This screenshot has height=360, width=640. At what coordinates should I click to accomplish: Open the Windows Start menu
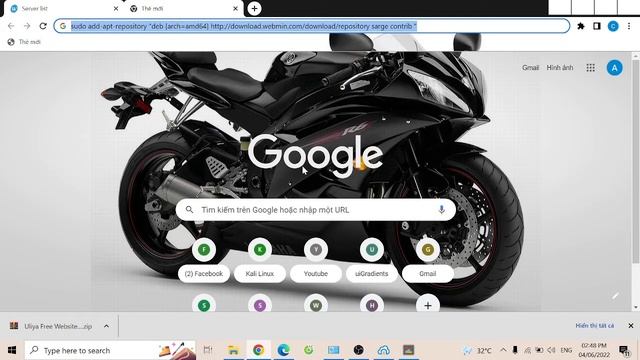point(12,350)
